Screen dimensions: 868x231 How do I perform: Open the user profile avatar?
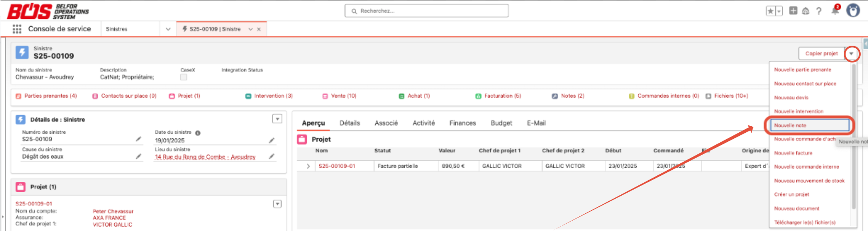click(853, 10)
